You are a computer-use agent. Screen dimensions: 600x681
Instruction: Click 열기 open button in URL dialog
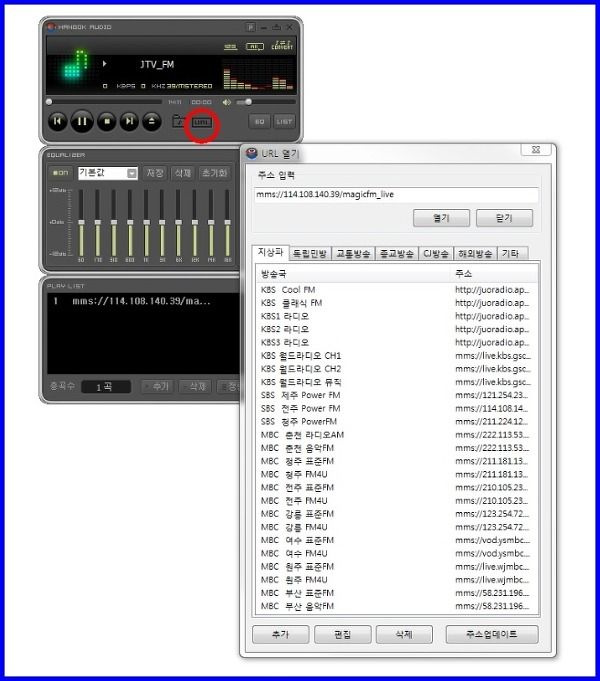(441, 218)
